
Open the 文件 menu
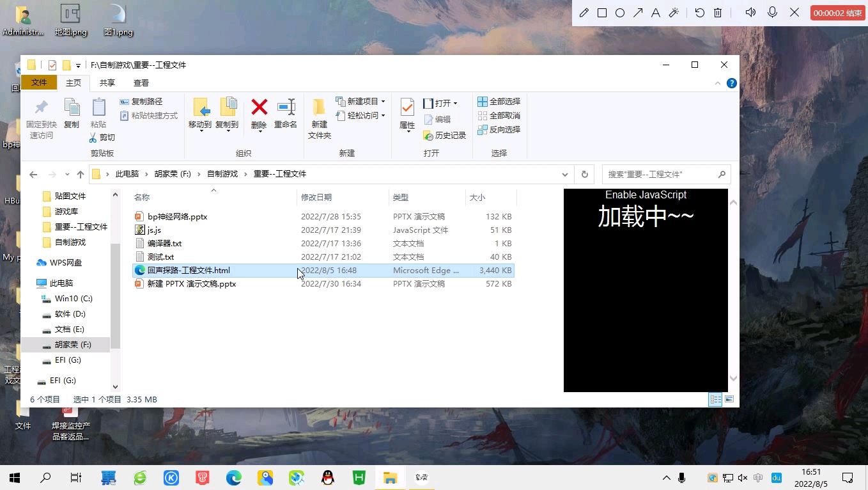pyautogui.click(x=39, y=83)
